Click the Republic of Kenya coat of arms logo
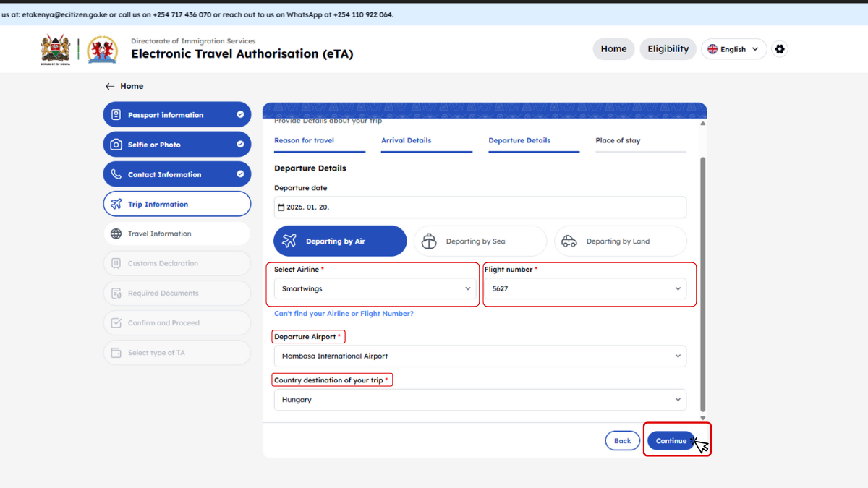 [55, 50]
